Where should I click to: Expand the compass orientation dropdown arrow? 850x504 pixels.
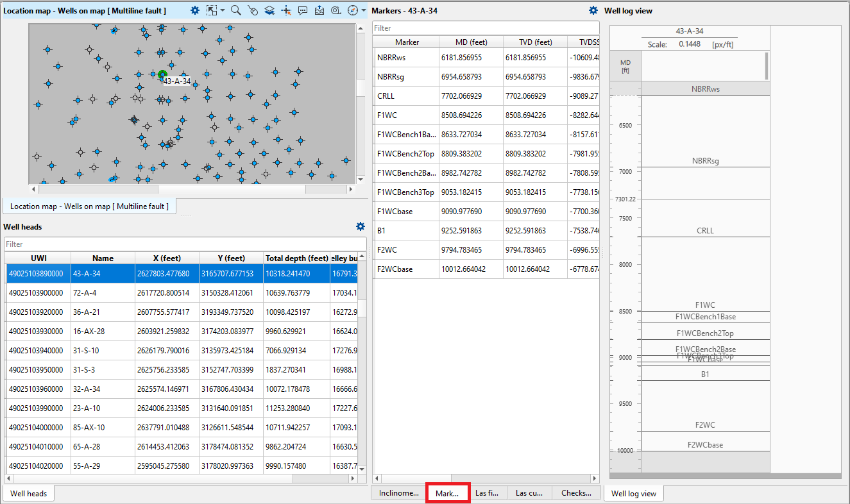364,11
